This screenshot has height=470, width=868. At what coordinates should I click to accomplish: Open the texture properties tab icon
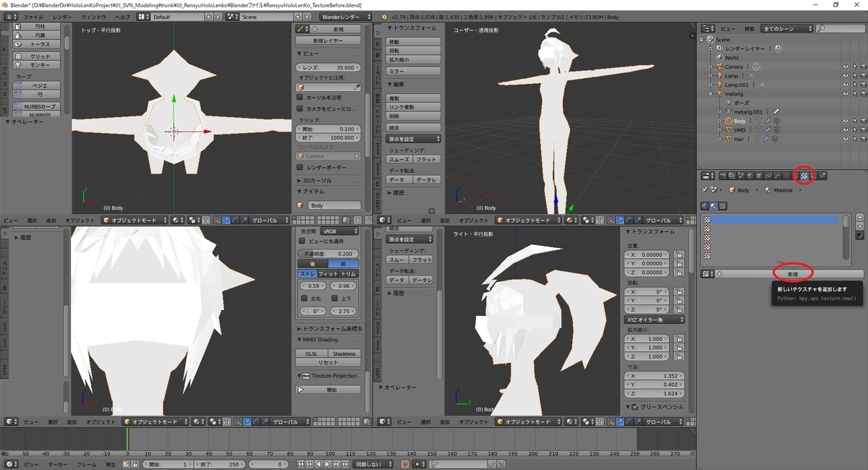tap(804, 175)
